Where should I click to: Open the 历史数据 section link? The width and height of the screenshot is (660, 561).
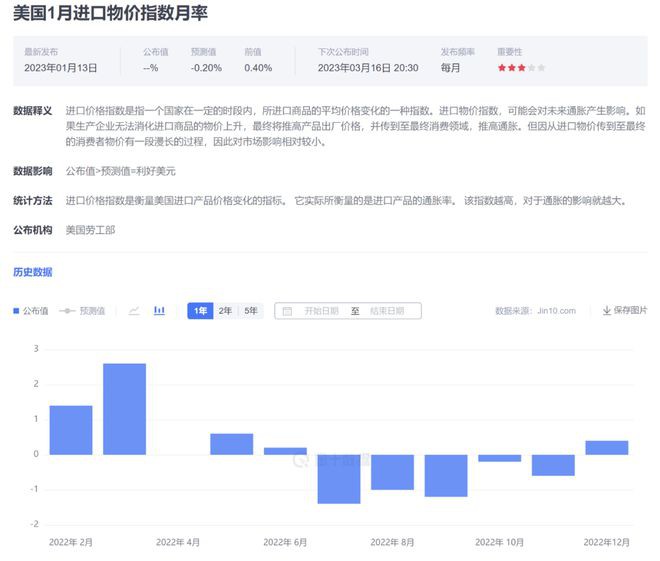pos(33,272)
